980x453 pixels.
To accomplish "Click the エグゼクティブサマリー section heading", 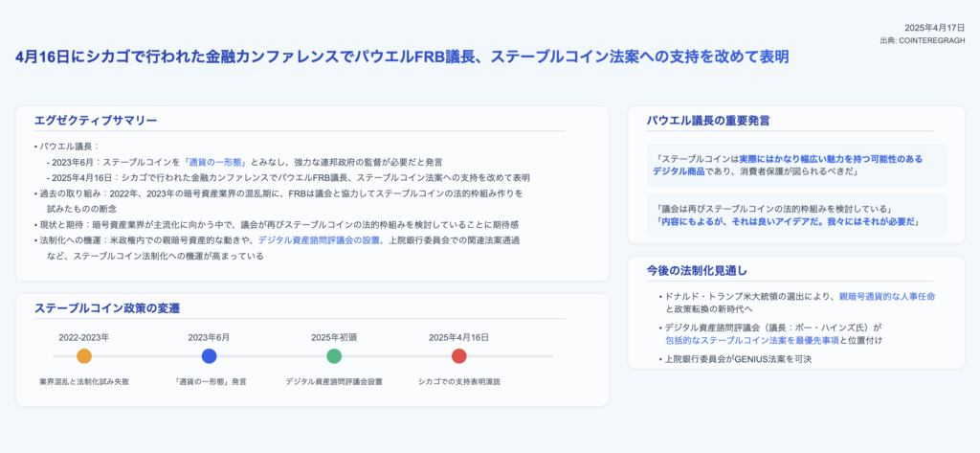I will click(x=96, y=121).
